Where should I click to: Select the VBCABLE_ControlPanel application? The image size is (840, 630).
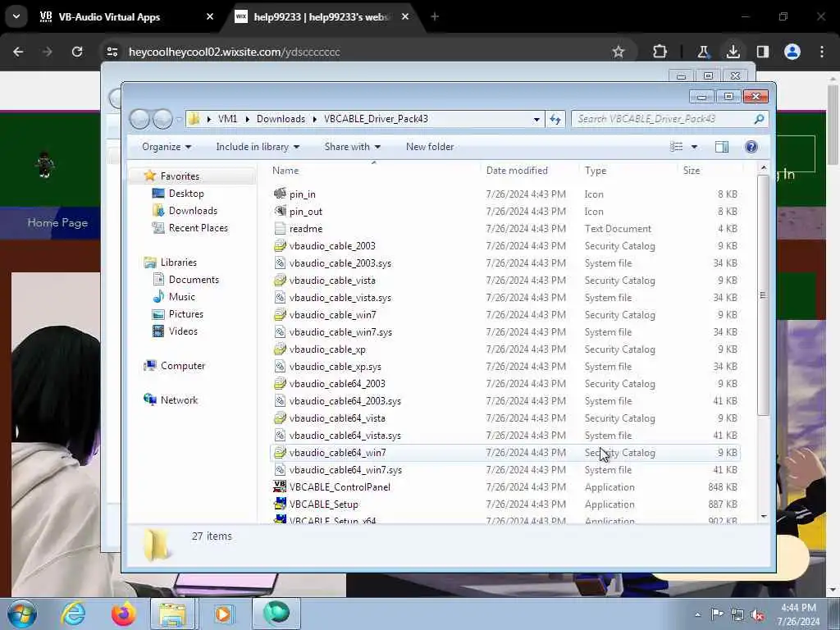pos(505,487)
